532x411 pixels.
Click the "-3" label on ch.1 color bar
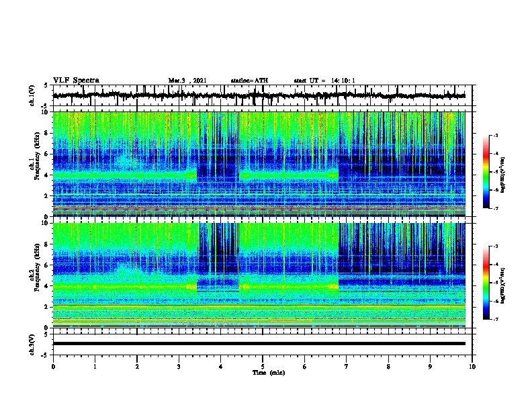tap(496, 136)
